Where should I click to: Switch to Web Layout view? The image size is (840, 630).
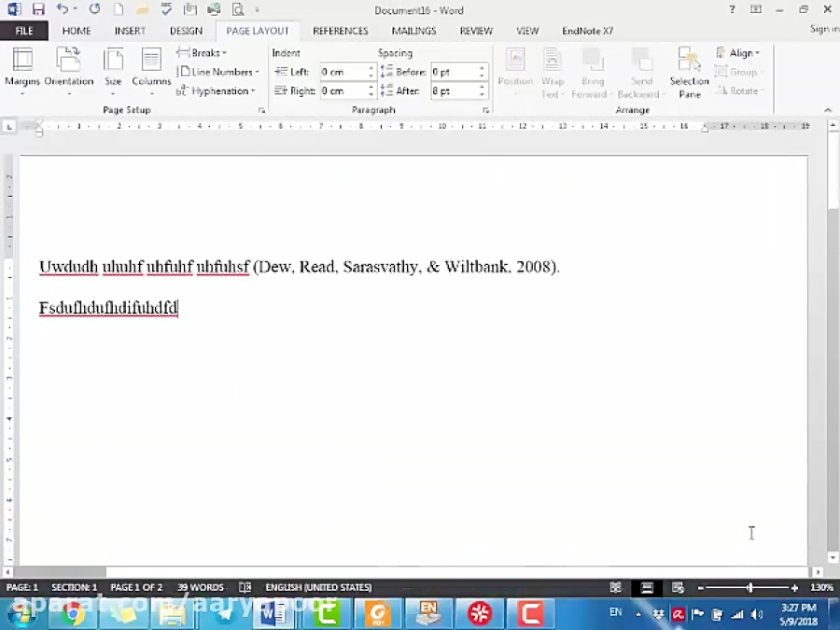pyautogui.click(x=678, y=588)
